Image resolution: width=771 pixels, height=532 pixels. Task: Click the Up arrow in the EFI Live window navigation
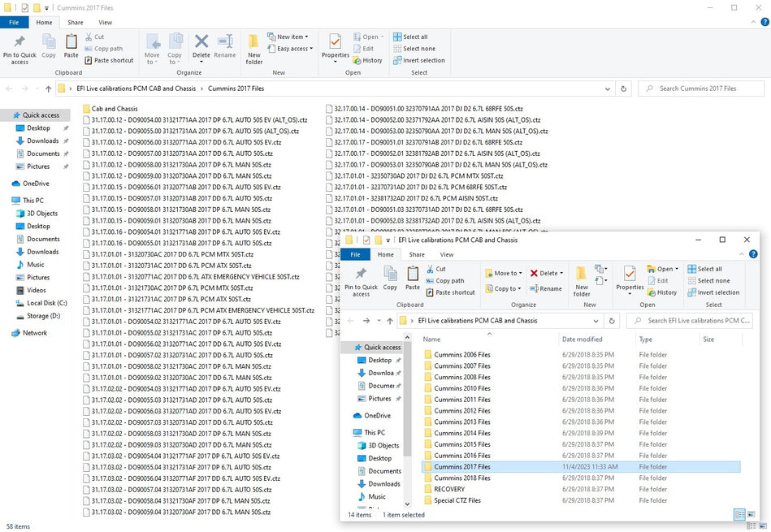pyautogui.click(x=389, y=321)
